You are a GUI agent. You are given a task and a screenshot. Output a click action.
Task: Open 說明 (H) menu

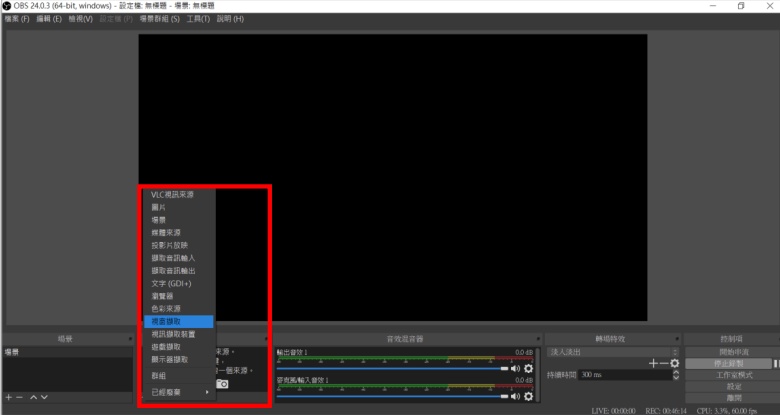coord(230,19)
